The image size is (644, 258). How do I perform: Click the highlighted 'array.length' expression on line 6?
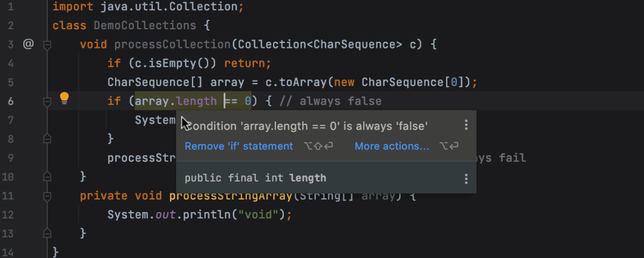tap(176, 101)
